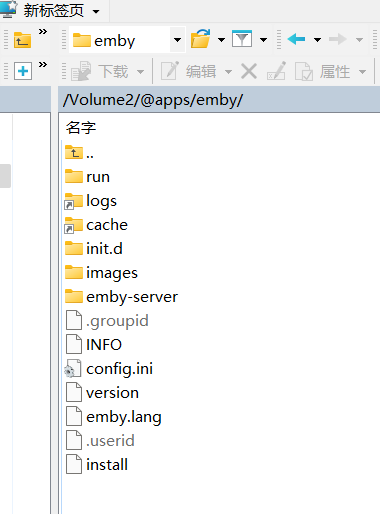
Task: Select the install file
Action: (x=96, y=465)
